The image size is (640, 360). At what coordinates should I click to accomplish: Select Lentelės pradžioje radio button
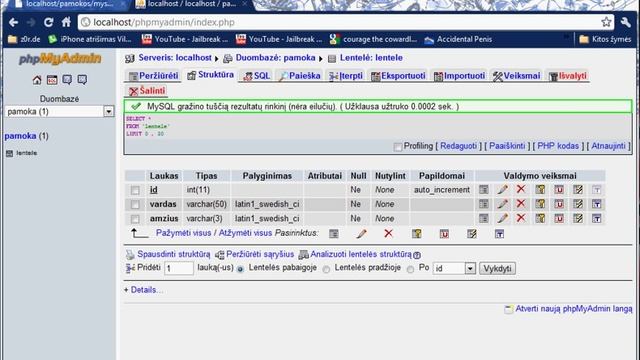coord(326,269)
